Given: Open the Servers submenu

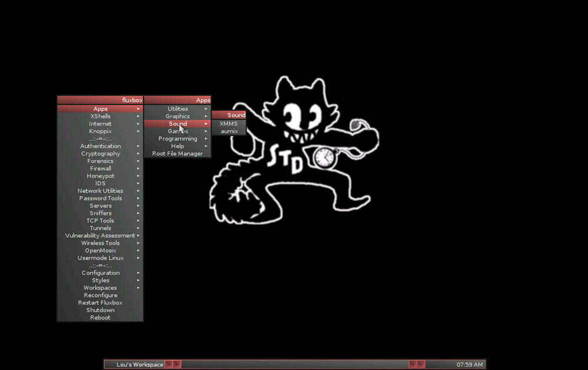Looking at the screenshot, I should [100, 206].
